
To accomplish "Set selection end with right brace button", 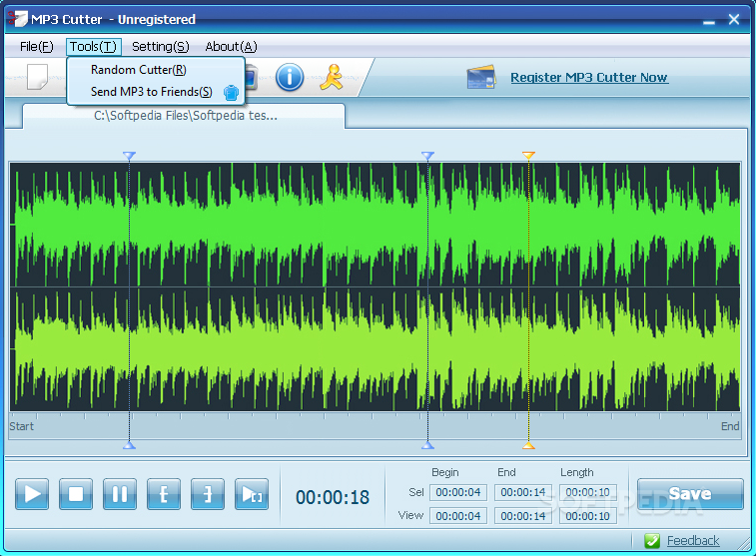I will 208,494.
